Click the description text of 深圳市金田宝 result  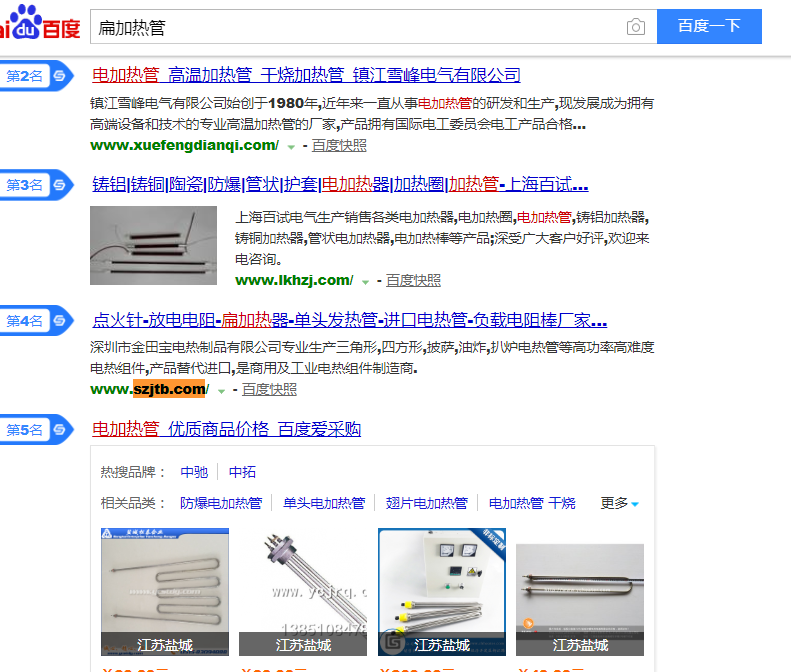[x=372, y=358]
